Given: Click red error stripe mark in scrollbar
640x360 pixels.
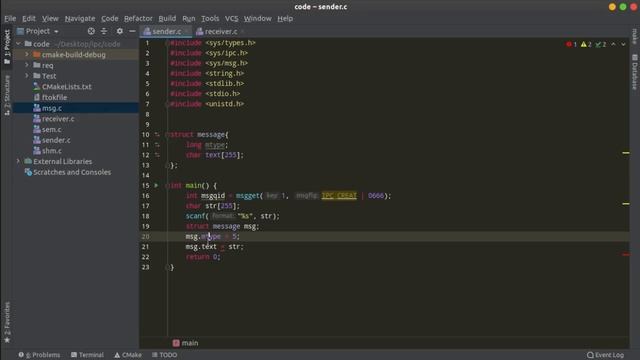Looking at the screenshot, I should click(626, 254).
